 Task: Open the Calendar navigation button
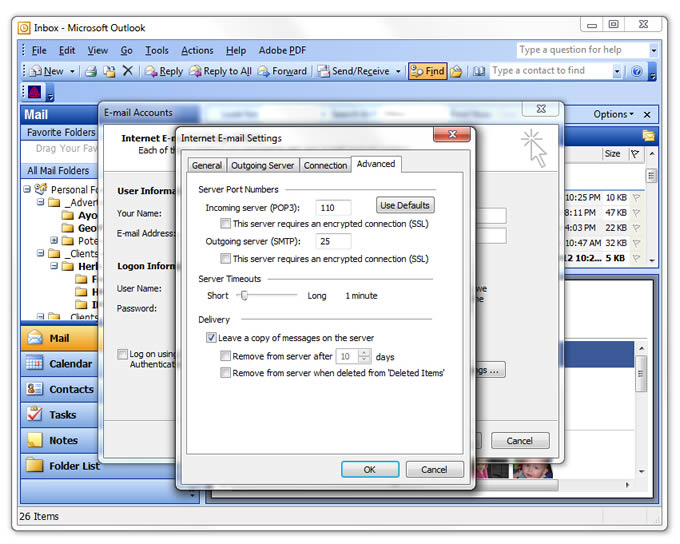pos(59,364)
